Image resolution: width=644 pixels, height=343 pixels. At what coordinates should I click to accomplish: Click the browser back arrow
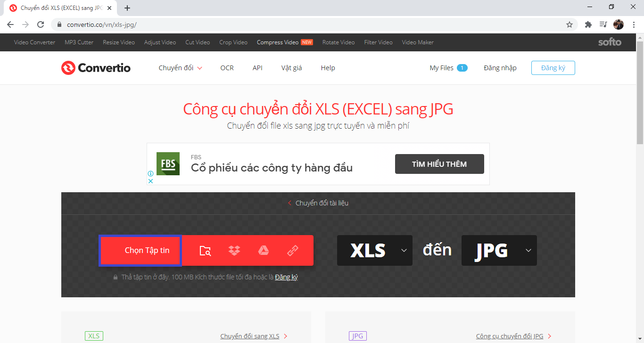click(10, 24)
